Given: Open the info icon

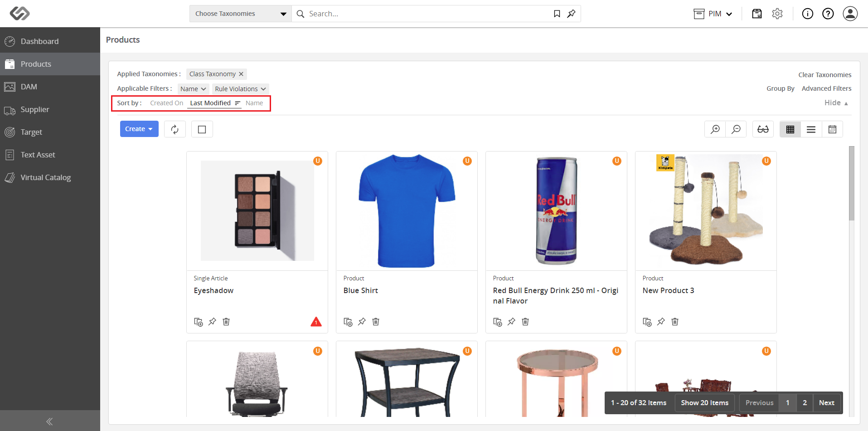Looking at the screenshot, I should (x=808, y=14).
